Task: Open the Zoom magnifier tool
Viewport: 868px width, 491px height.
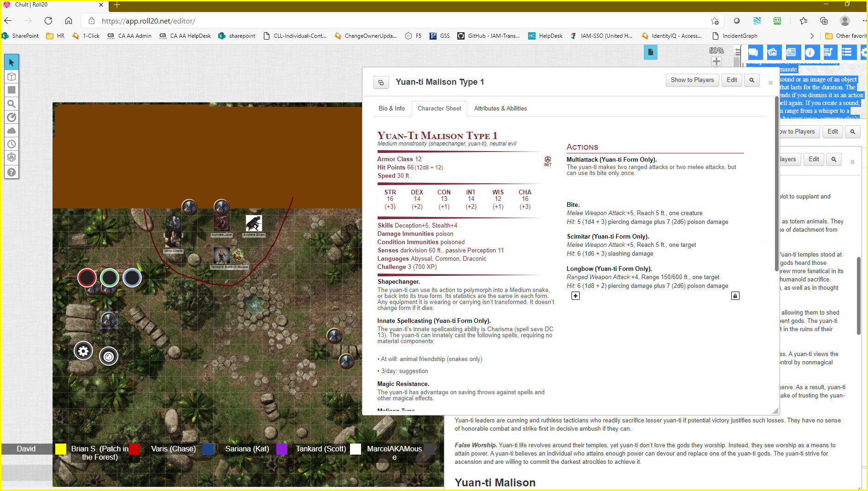Action: [x=12, y=104]
